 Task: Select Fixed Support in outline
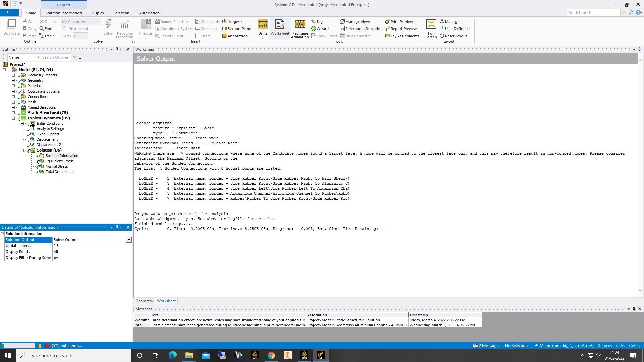(48, 134)
